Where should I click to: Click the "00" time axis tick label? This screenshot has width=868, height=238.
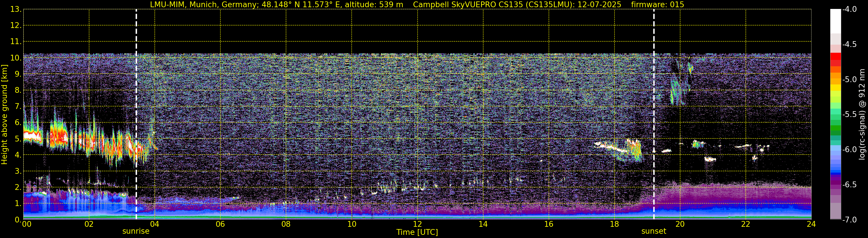tap(26, 224)
